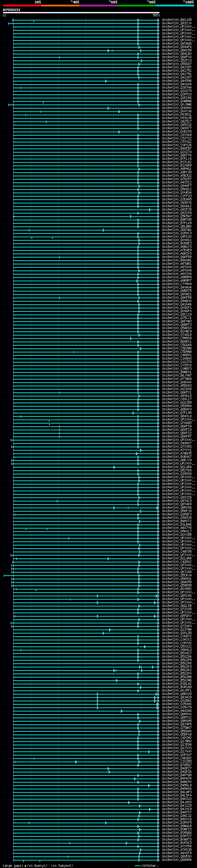197x868 pixels.
Task: Click the UniRef100_Q9SAQ6 entry
Action: click(177, 43)
